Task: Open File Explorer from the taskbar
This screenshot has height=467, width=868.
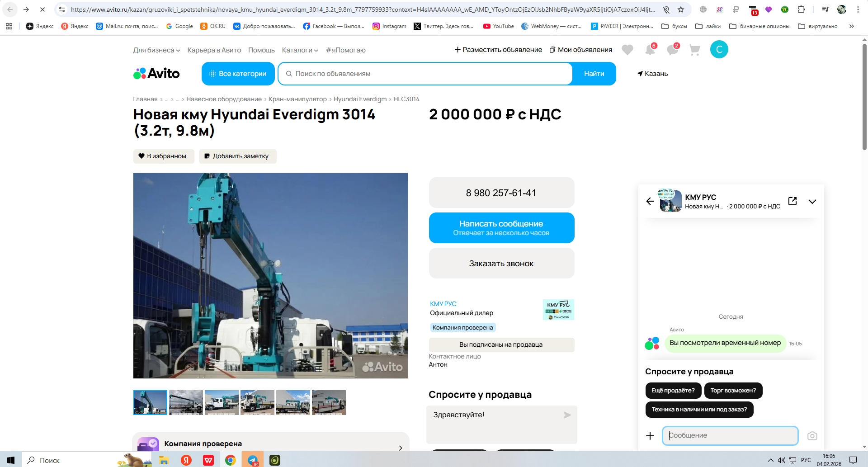Action: click(164, 460)
